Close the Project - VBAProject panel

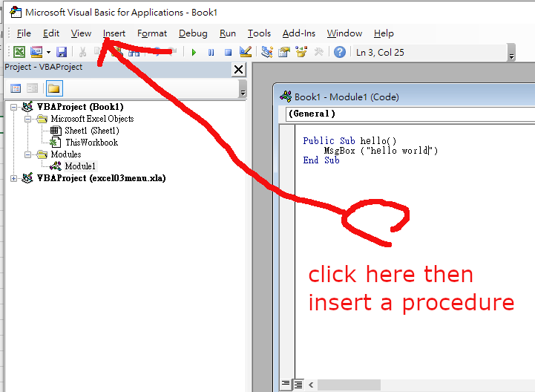(238, 69)
